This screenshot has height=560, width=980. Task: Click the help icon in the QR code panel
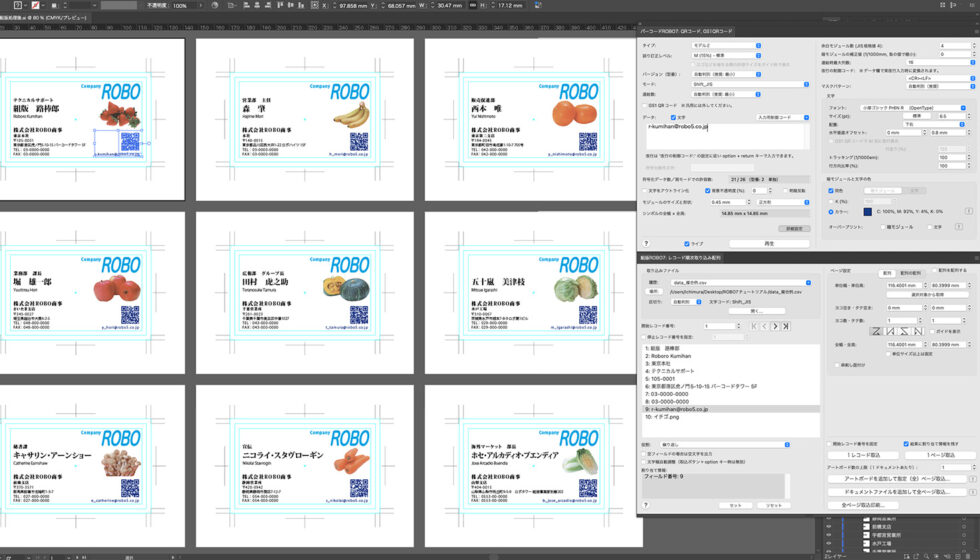coord(646,243)
